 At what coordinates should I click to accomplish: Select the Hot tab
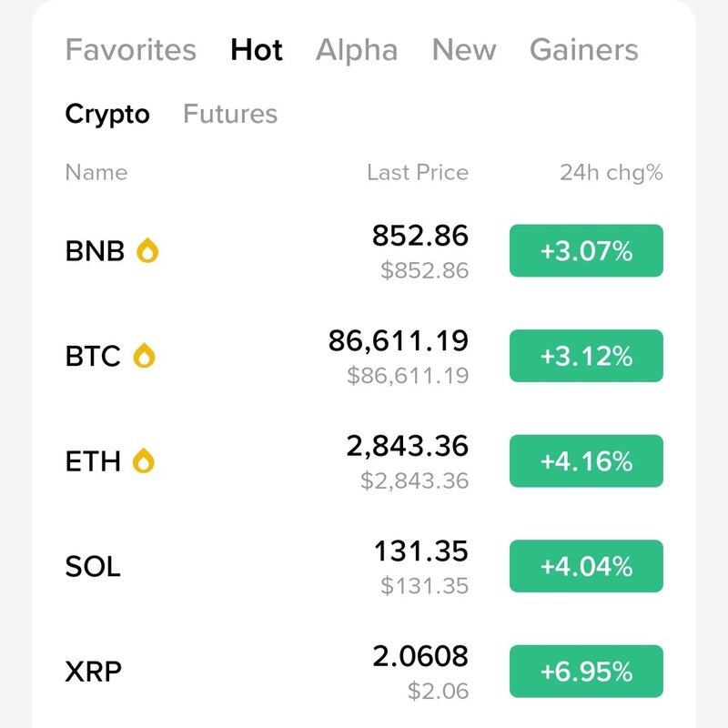click(257, 50)
